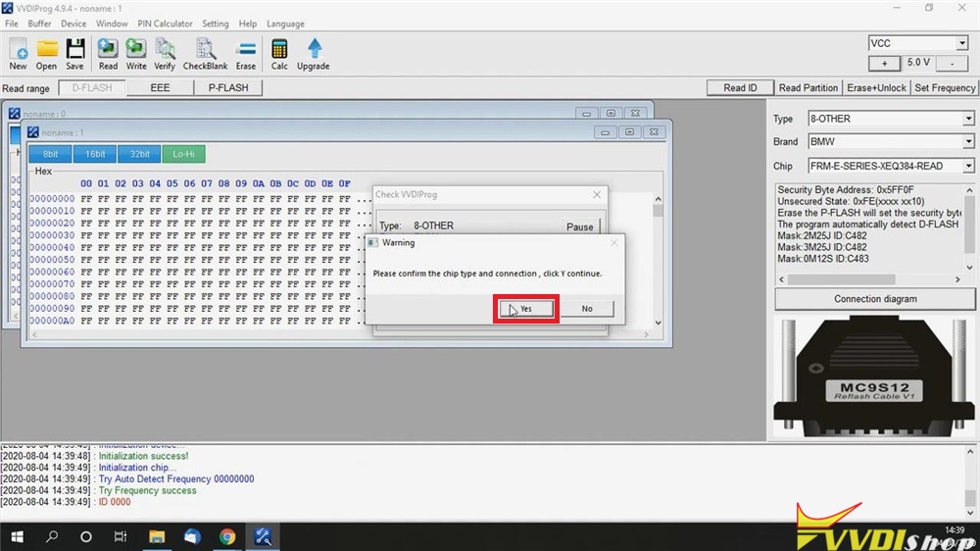This screenshot has height=551, width=980.
Task: Click the Read ID button
Action: [740, 87]
